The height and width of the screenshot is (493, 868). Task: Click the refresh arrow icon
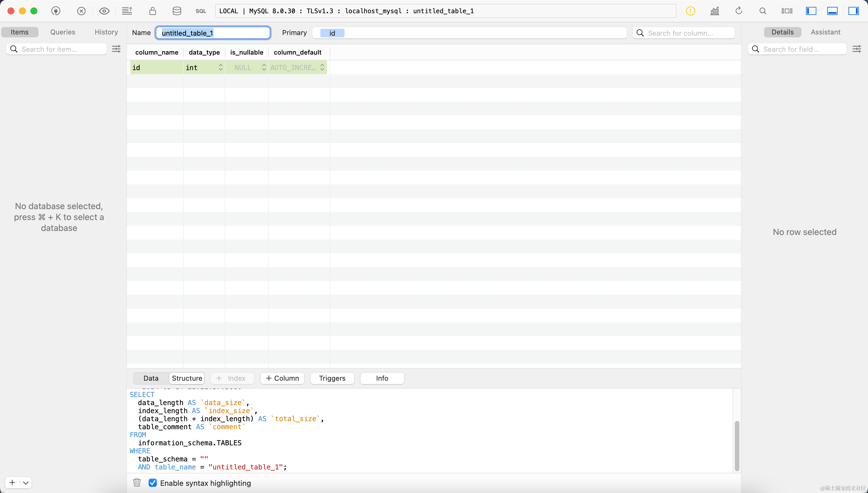(739, 11)
